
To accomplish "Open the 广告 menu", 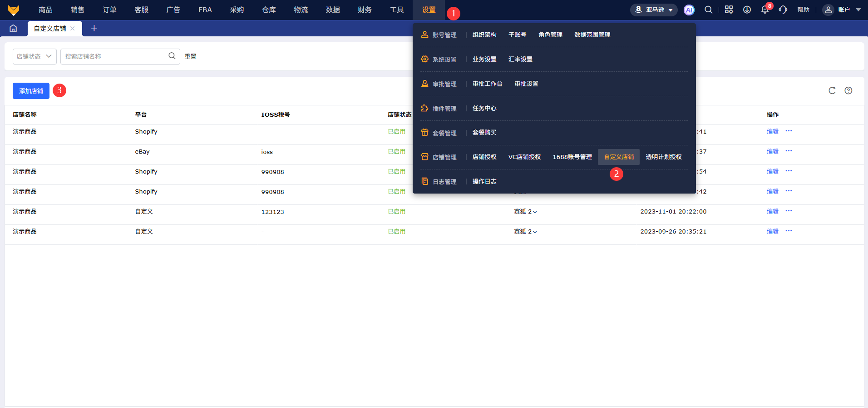I will pos(173,10).
